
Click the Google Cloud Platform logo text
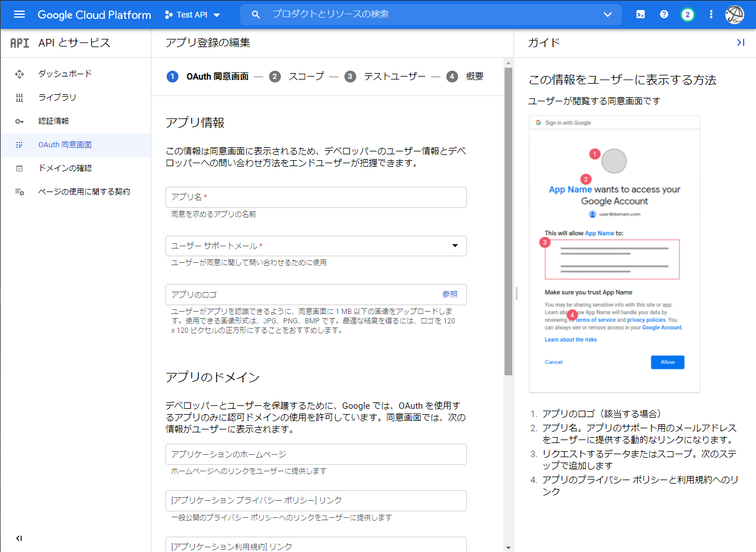coord(94,15)
